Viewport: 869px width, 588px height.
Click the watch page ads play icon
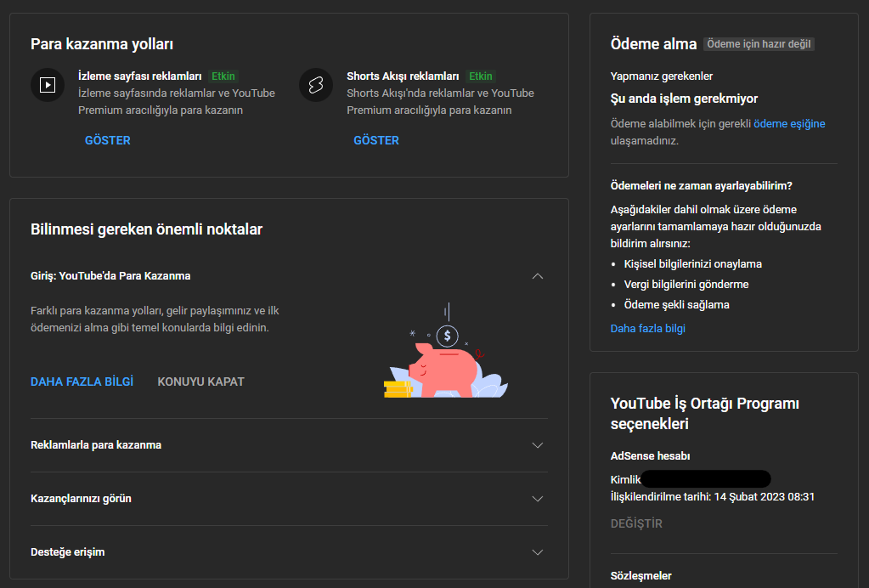pyautogui.click(x=48, y=85)
